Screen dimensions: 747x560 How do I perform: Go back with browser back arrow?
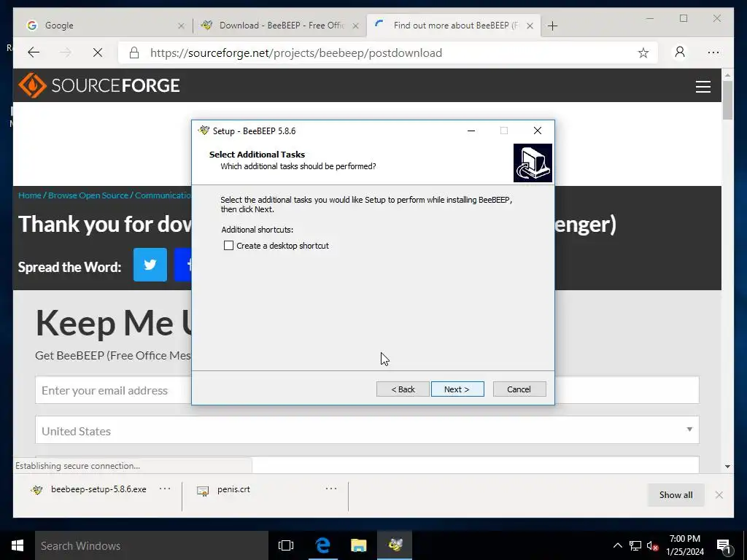(34, 52)
